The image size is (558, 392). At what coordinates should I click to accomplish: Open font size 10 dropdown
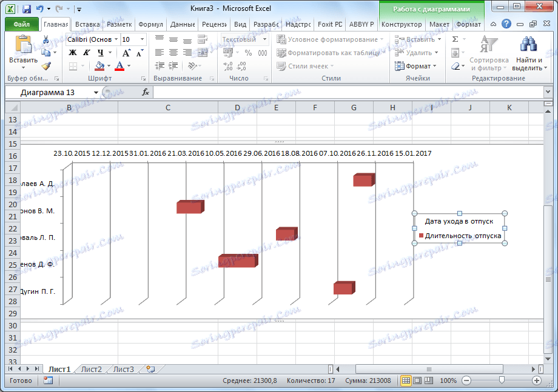point(142,39)
